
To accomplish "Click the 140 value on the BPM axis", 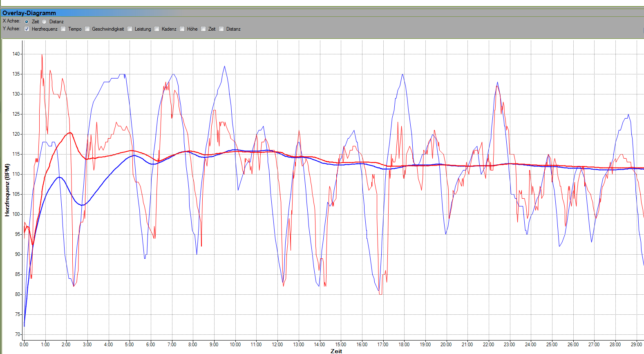I will click(16, 54).
